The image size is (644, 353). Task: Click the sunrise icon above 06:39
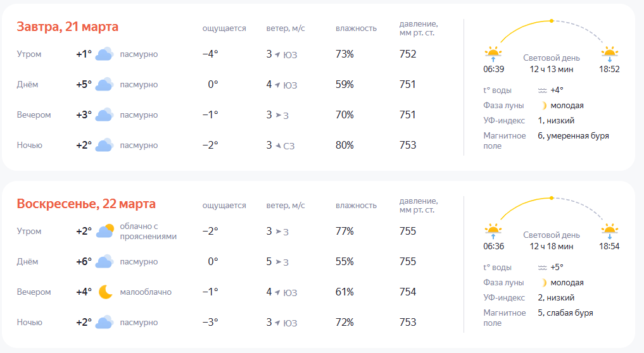(493, 53)
